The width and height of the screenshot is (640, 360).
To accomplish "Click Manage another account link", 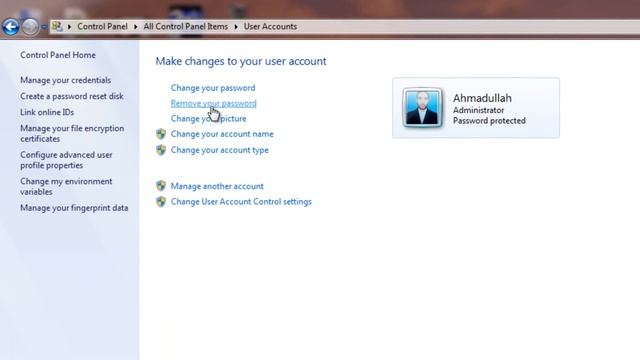I will point(217,186).
